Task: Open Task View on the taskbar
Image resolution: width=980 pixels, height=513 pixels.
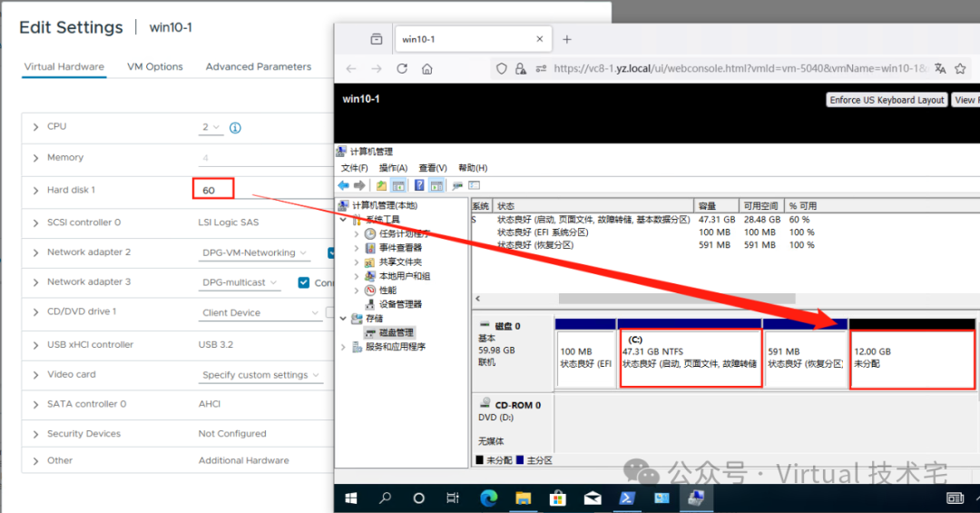Action: (x=453, y=498)
